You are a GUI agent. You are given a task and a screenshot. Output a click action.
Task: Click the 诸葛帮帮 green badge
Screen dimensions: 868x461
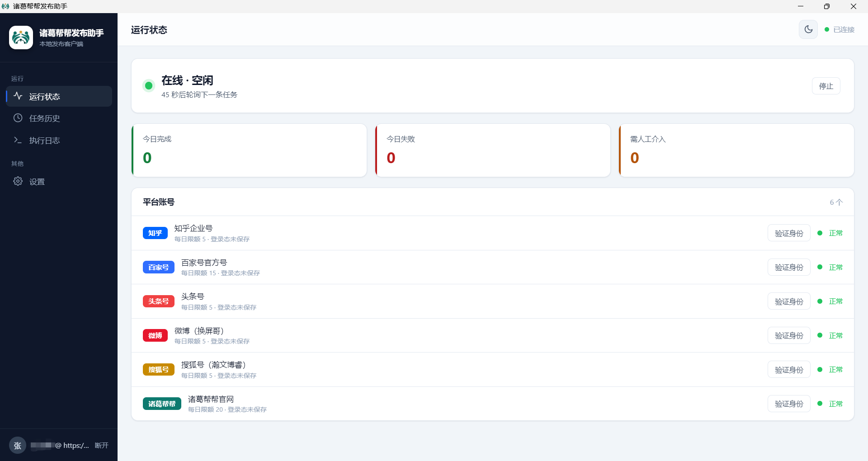[162, 404]
